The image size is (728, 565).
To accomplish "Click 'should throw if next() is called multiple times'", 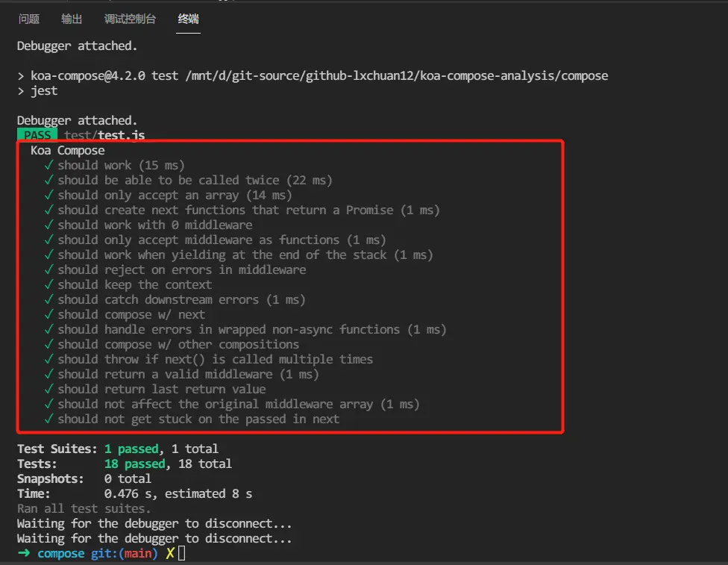I will pos(208,359).
